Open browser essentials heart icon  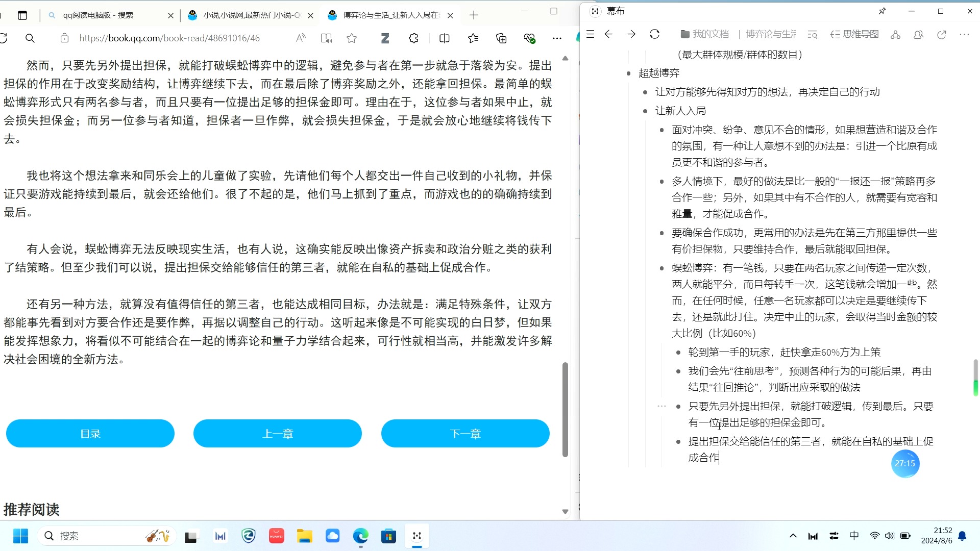point(529,38)
